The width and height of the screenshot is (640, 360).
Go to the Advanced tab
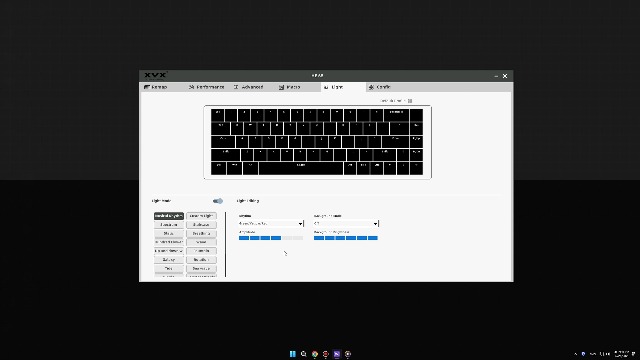tap(249, 87)
